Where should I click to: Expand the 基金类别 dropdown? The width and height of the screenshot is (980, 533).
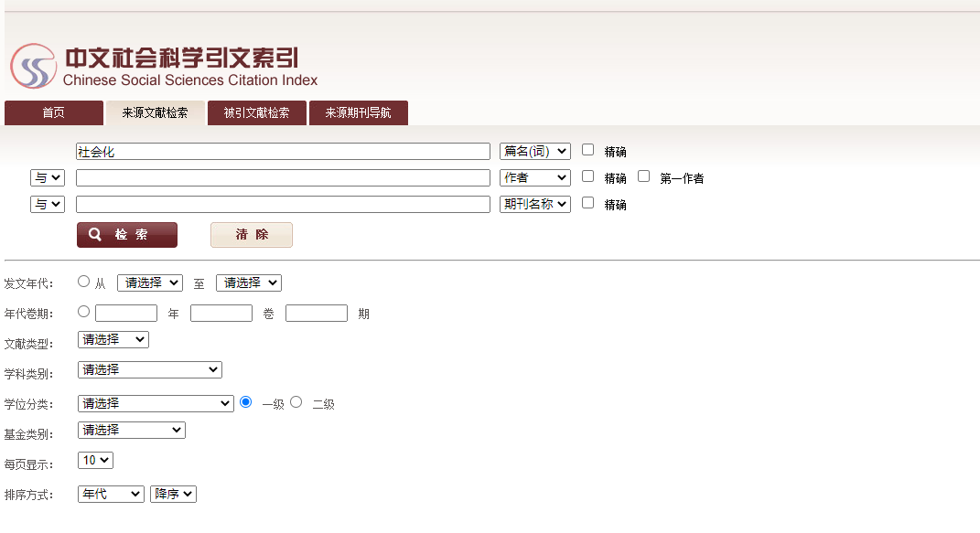pos(132,430)
